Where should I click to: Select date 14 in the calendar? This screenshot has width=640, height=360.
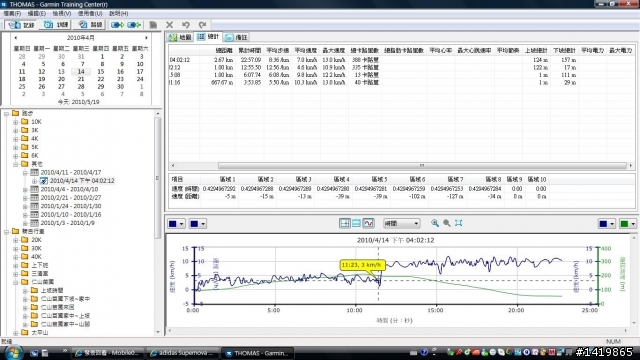[81, 71]
